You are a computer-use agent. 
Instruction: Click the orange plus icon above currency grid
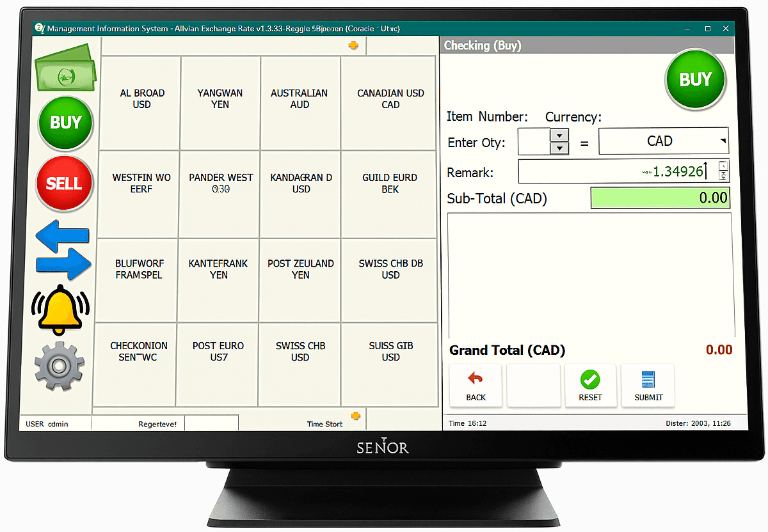(x=352, y=45)
